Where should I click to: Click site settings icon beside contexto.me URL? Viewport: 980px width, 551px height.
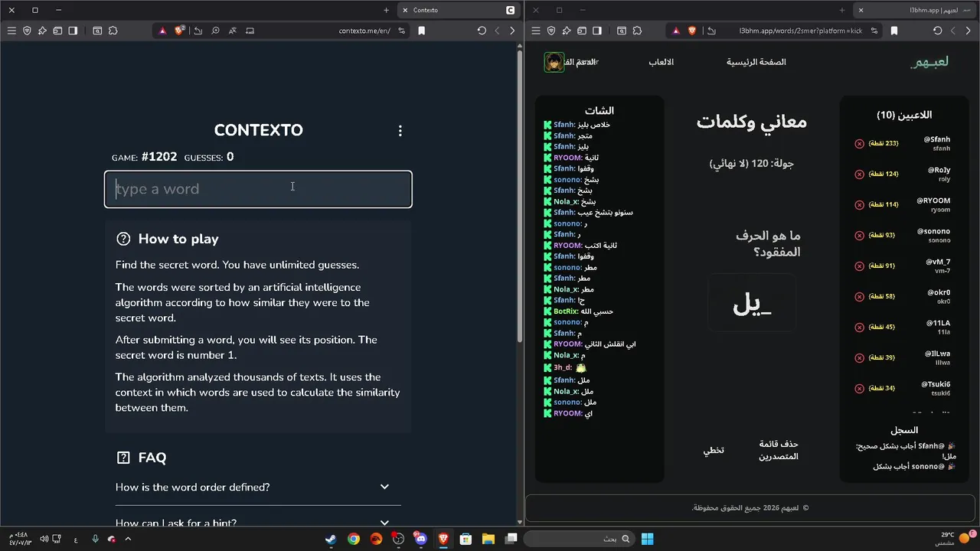(401, 31)
